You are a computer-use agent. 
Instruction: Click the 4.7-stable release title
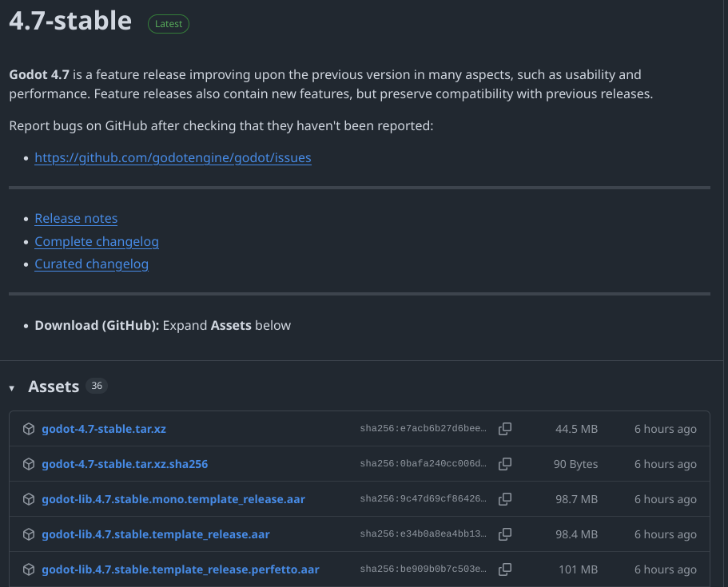point(70,21)
